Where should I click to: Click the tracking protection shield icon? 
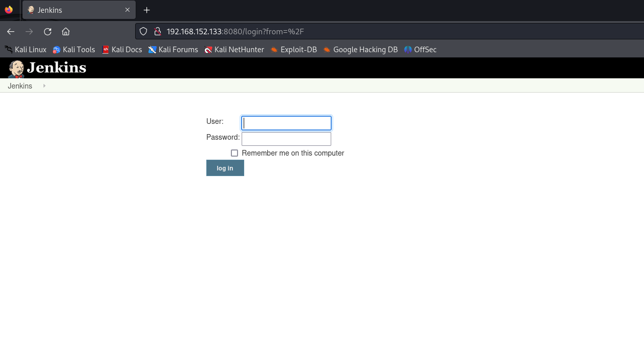pyautogui.click(x=144, y=32)
